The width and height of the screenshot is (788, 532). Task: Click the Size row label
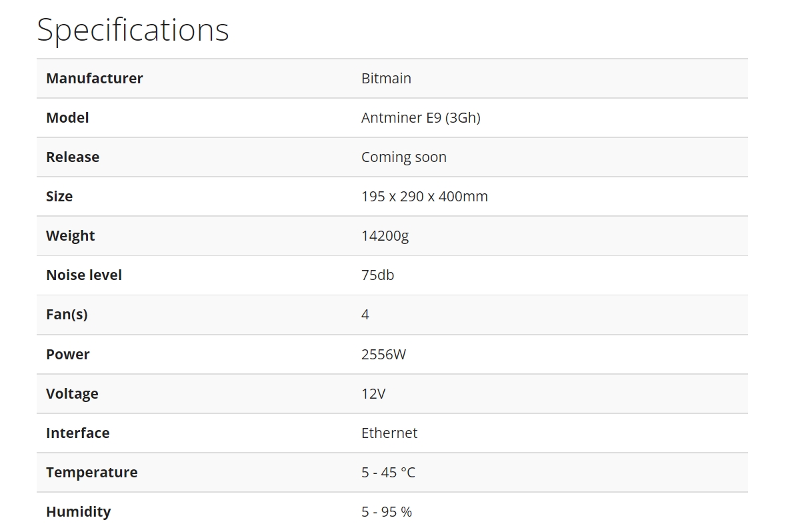(x=59, y=196)
